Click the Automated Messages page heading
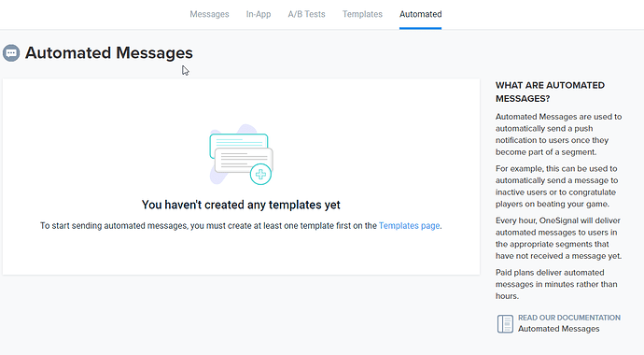 (x=109, y=53)
